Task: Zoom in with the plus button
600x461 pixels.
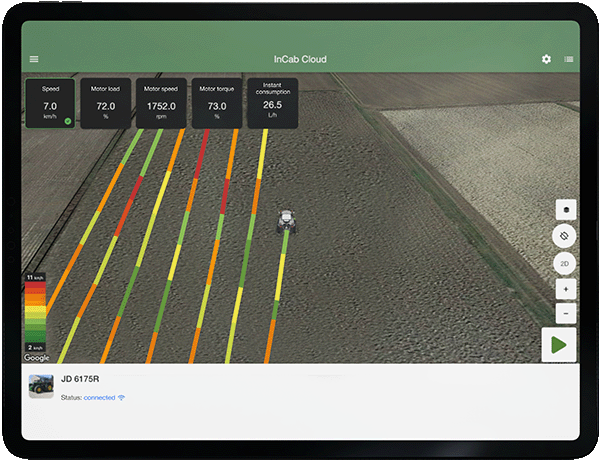Action: pyautogui.click(x=566, y=289)
